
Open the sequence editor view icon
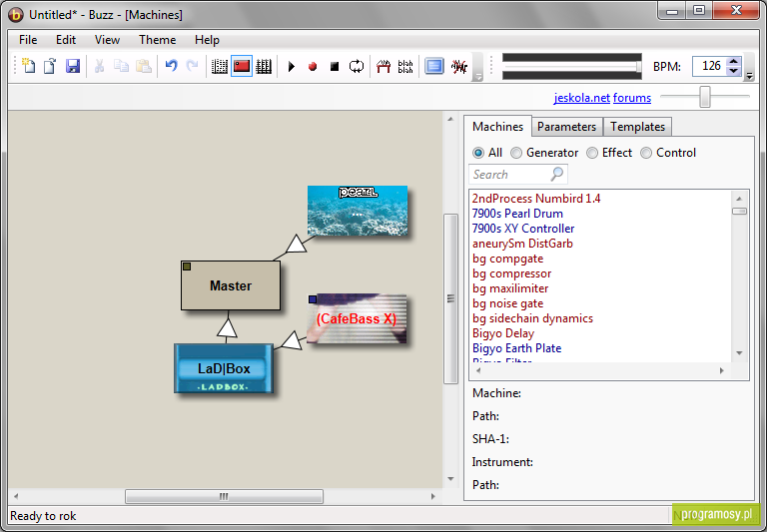click(x=264, y=66)
